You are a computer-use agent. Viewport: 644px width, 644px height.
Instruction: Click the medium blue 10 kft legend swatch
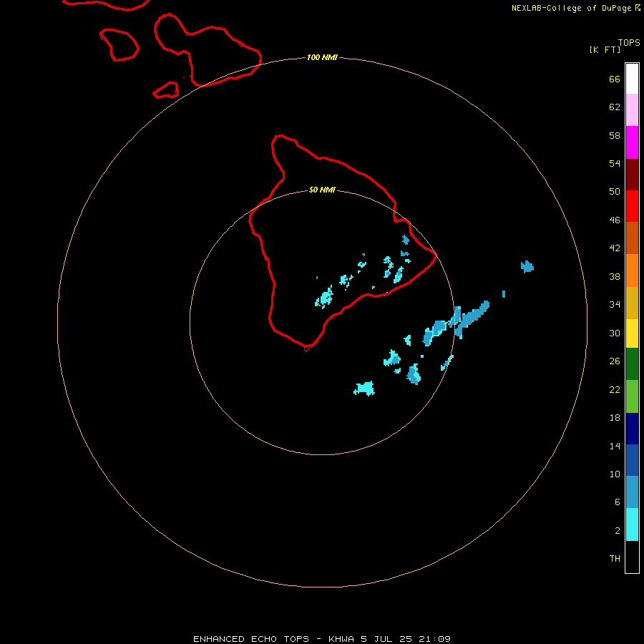coord(632,460)
